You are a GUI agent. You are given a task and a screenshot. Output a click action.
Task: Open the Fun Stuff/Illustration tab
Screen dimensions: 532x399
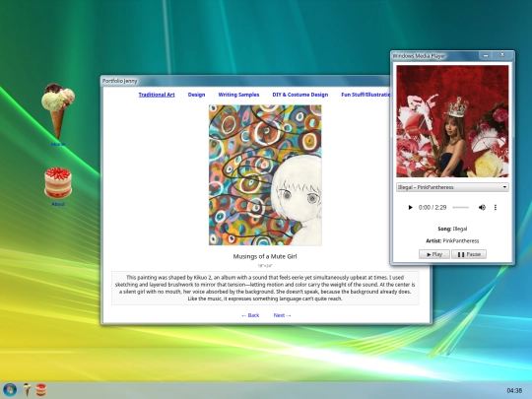(x=366, y=95)
